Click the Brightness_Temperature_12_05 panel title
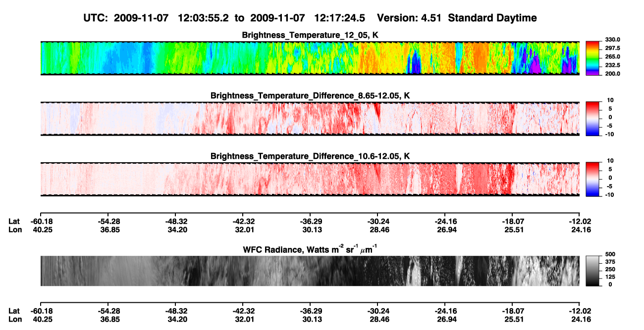644x330 pixels. coord(310,35)
